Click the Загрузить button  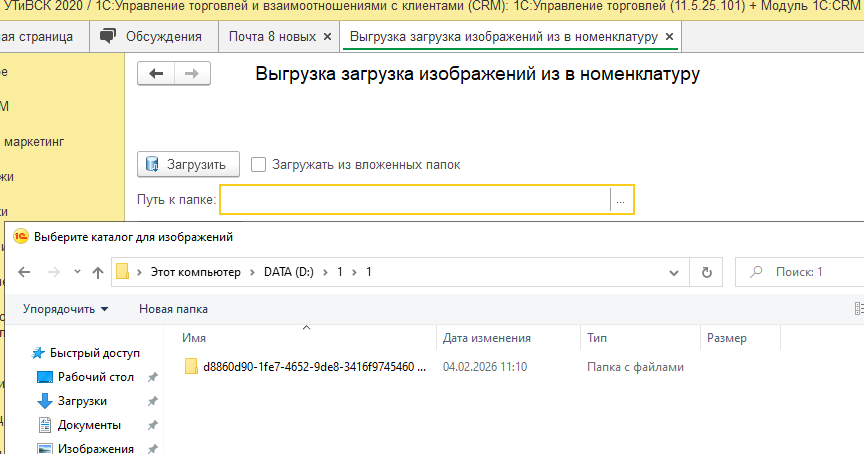pyautogui.click(x=188, y=164)
